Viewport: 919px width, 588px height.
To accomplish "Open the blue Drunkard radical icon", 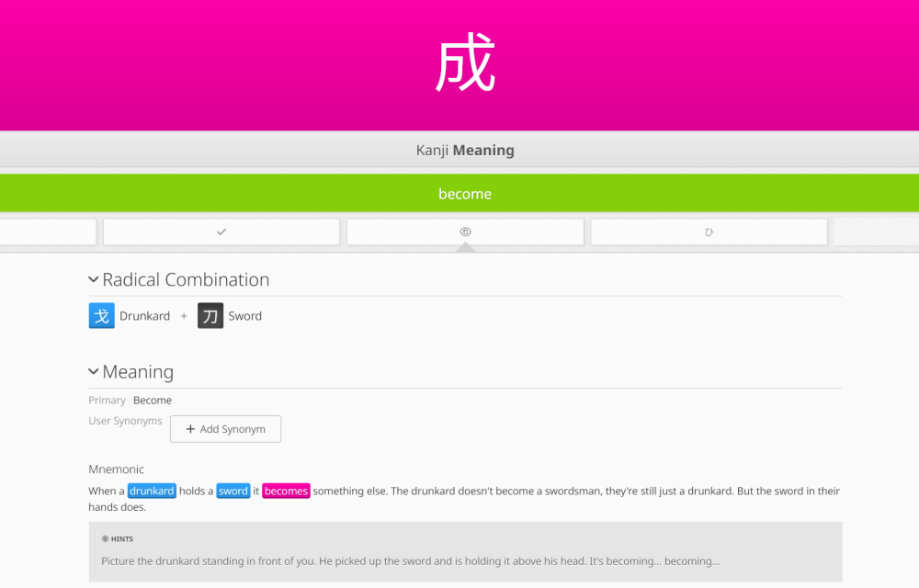I will (102, 316).
